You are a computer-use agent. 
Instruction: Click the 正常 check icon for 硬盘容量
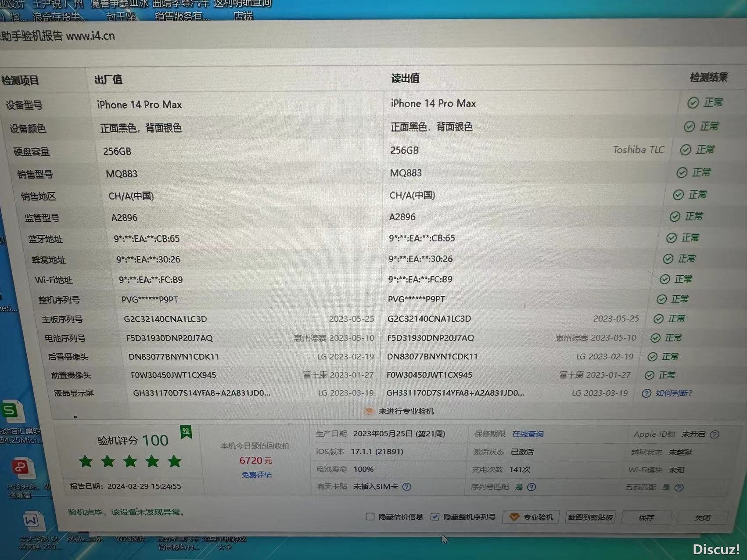click(685, 150)
